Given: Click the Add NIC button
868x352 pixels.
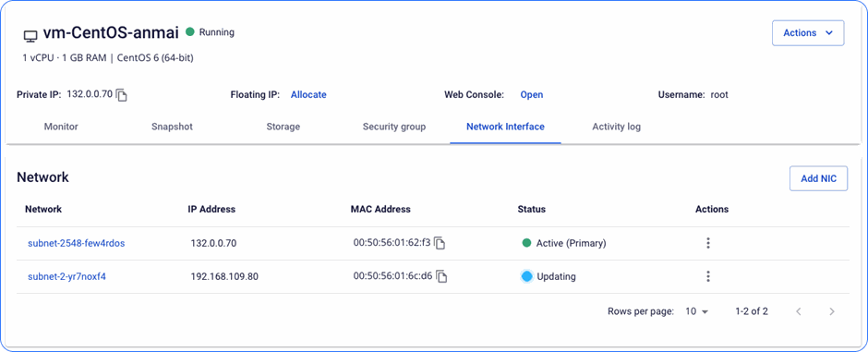Looking at the screenshot, I should (818, 178).
